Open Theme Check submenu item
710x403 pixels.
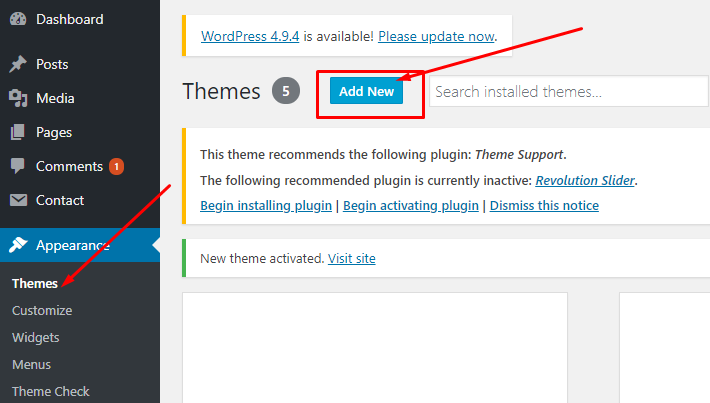click(51, 392)
